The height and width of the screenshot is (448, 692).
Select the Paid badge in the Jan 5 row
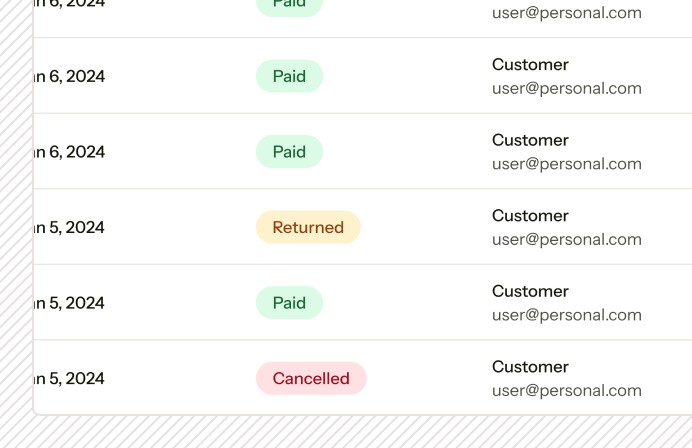tap(289, 303)
